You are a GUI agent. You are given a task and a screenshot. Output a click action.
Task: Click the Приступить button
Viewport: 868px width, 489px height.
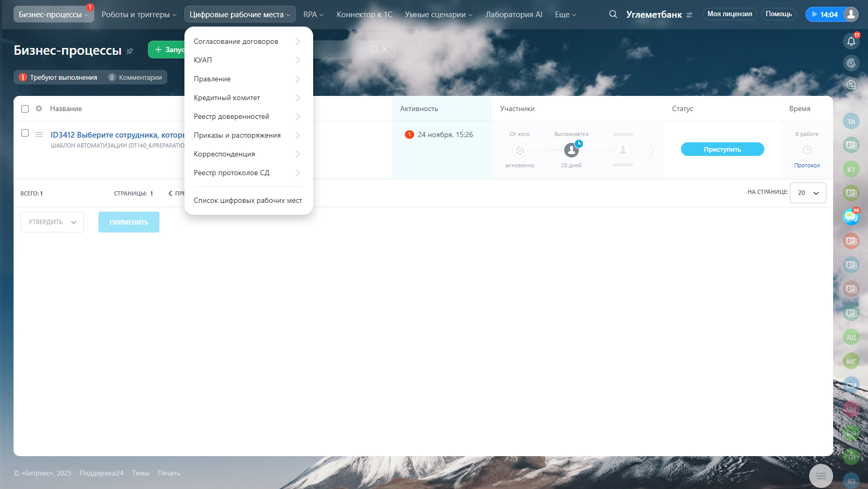(x=722, y=149)
